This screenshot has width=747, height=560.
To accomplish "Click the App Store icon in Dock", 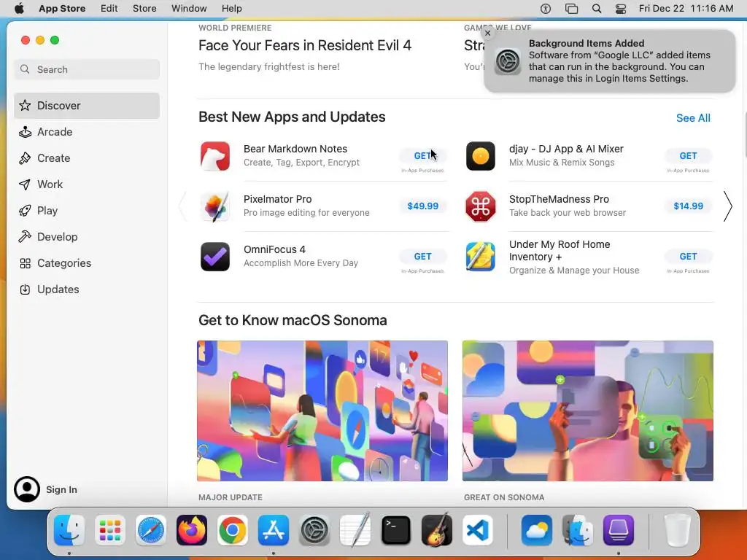I will 274,530.
